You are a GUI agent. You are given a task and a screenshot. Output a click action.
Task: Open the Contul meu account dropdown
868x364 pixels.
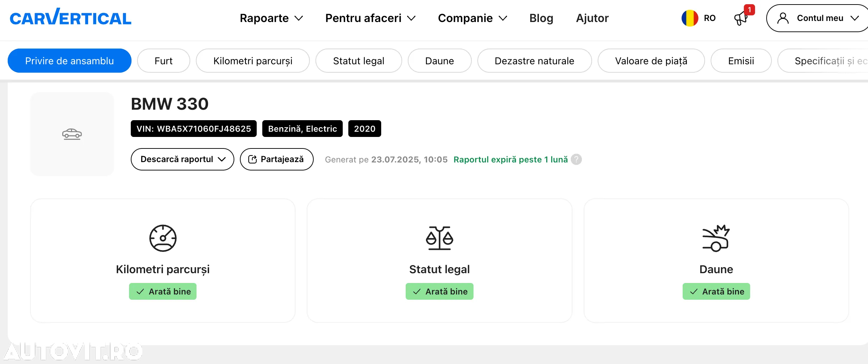point(818,18)
